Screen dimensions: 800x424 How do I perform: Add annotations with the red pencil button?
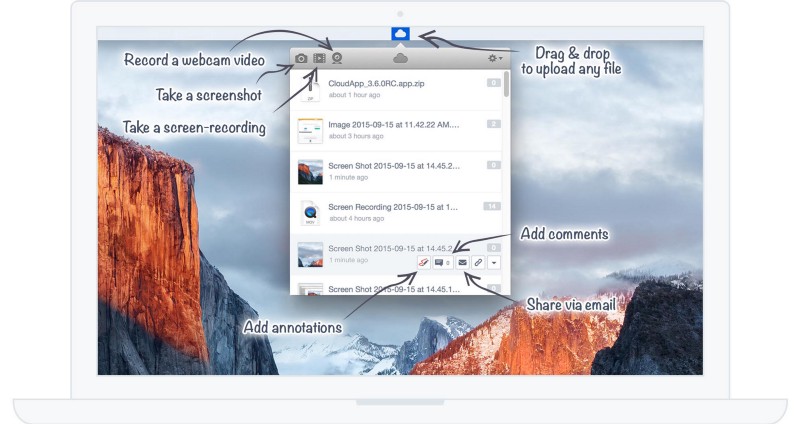tap(424, 262)
